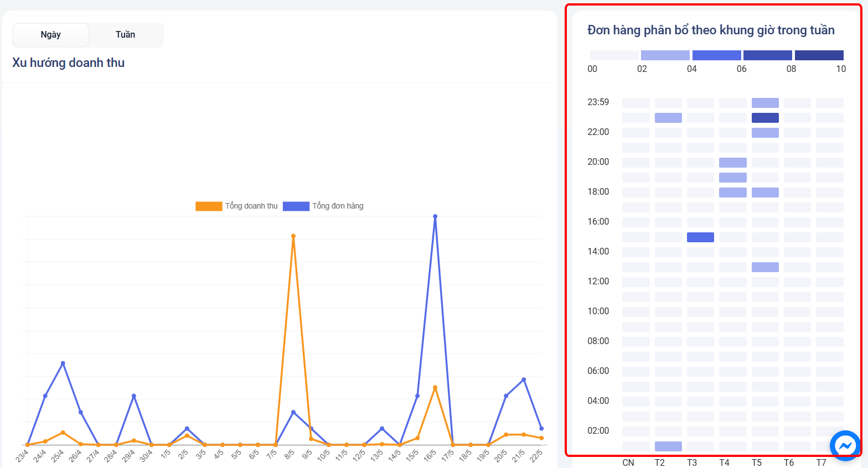
Task: Click the lightest 00–02 heatmap scale swatch
Action: point(614,55)
